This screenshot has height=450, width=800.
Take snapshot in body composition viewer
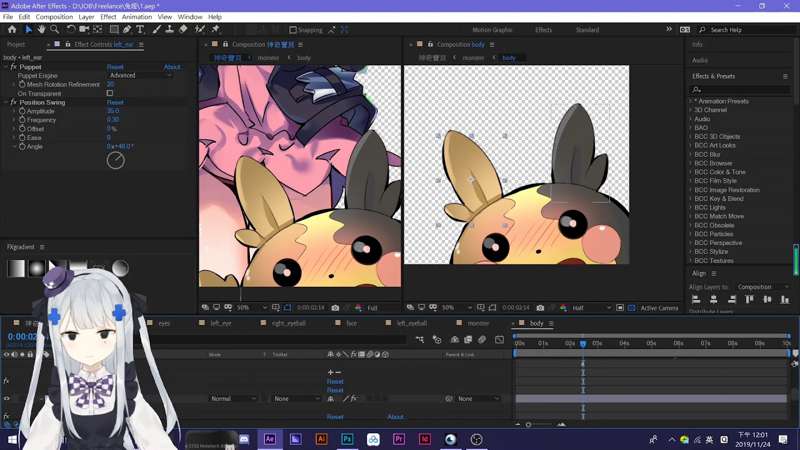(x=540, y=308)
